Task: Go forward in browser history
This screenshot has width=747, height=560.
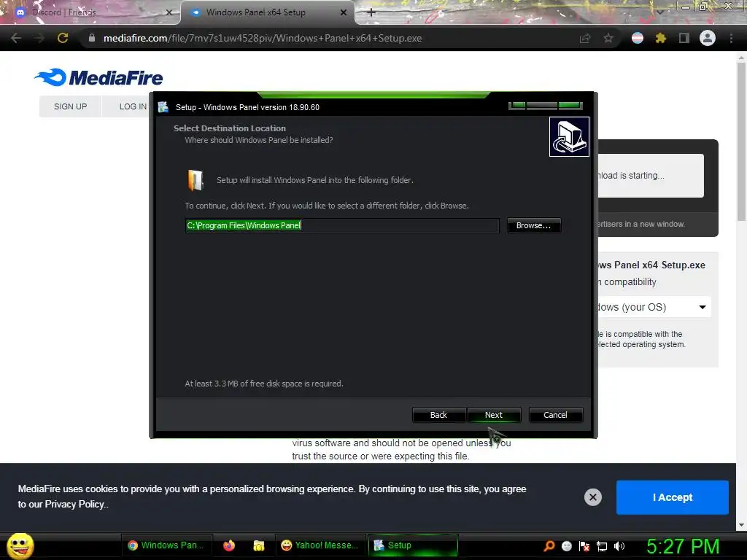Action: tap(39, 38)
